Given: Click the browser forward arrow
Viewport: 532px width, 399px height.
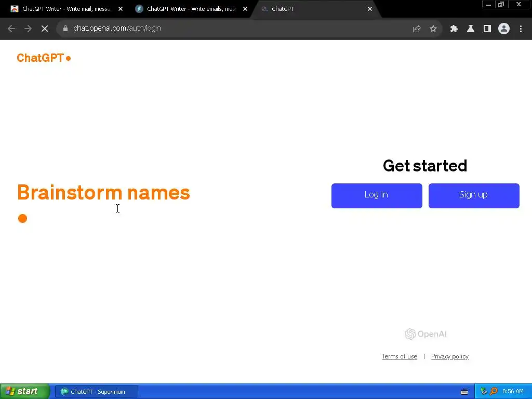Looking at the screenshot, I should coord(28,29).
